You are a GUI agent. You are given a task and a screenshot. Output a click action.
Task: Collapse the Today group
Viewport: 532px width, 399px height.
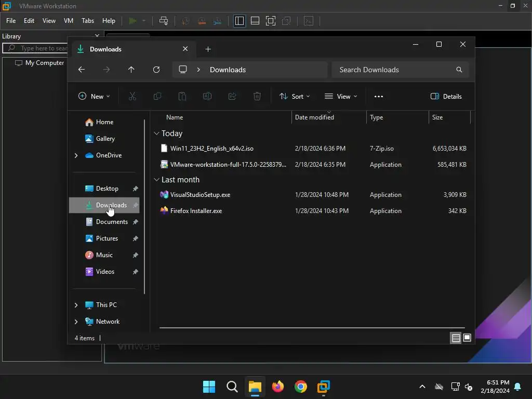pyautogui.click(x=156, y=134)
